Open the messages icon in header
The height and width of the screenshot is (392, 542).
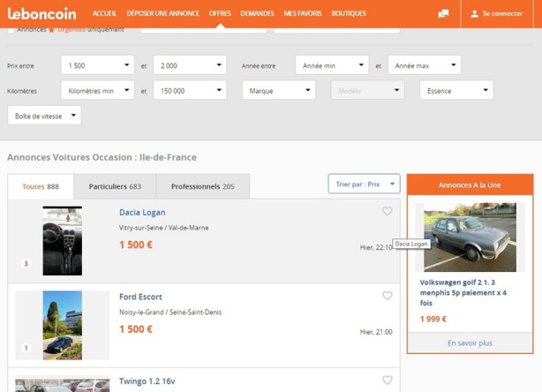pyautogui.click(x=443, y=14)
